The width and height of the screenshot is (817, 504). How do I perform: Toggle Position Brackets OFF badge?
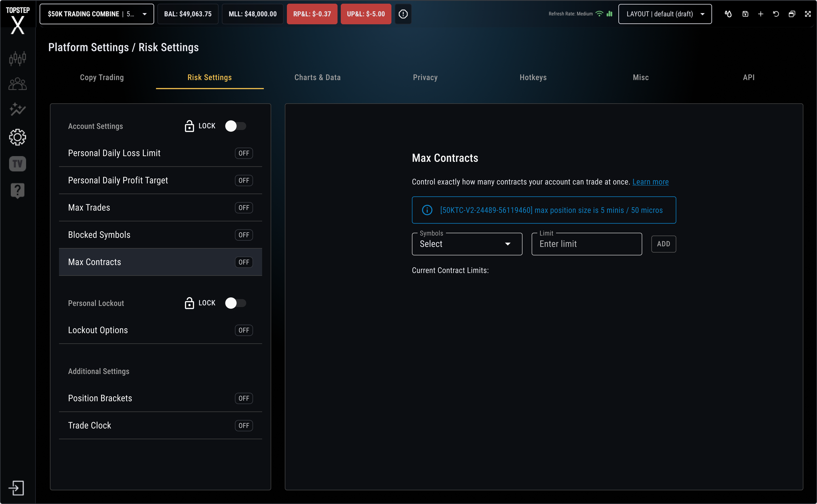coord(244,398)
